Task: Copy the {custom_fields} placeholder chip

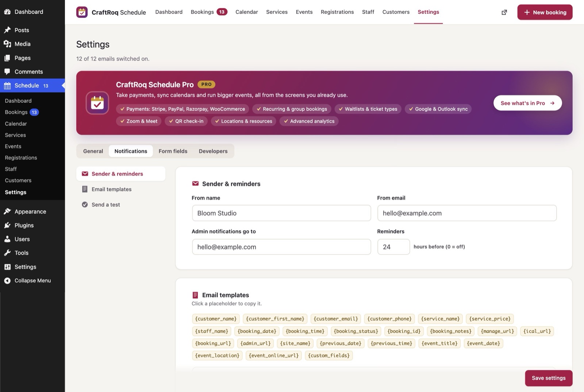Action: pyautogui.click(x=329, y=356)
